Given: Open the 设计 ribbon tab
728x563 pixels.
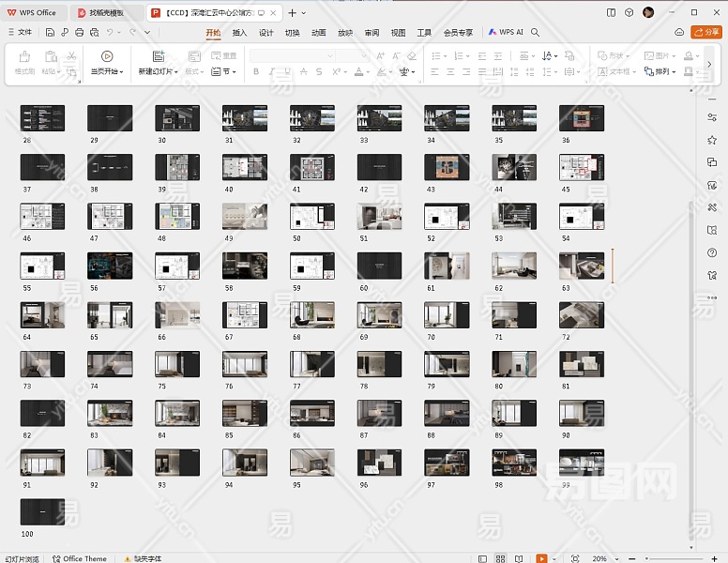Looking at the screenshot, I should (x=265, y=32).
